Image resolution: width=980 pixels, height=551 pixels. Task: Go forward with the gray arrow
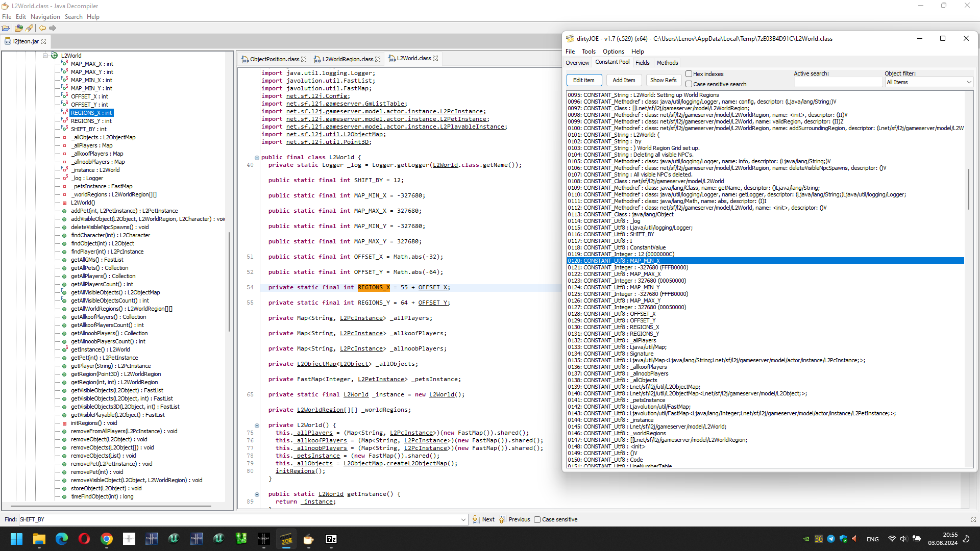click(53, 28)
